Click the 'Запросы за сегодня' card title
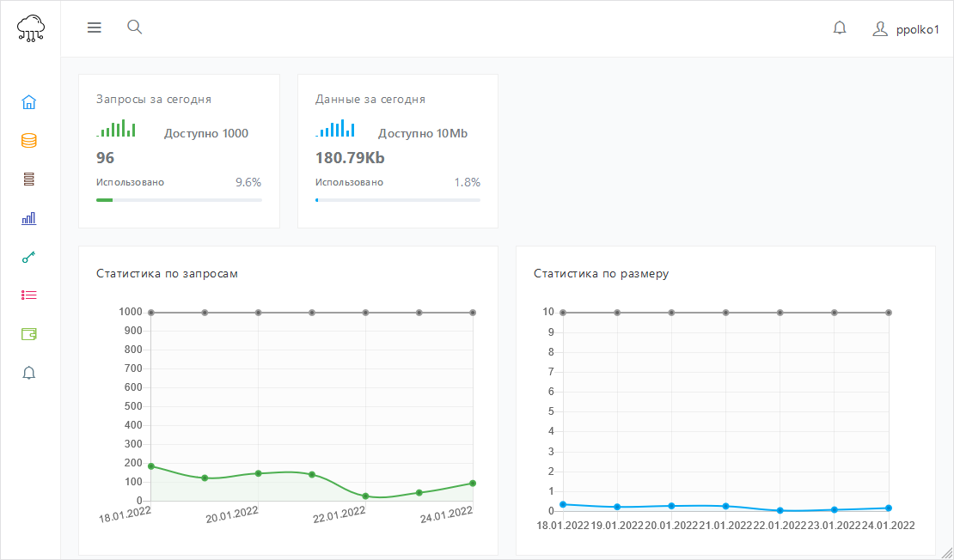The image size is (954, 560). click(154, 99)
